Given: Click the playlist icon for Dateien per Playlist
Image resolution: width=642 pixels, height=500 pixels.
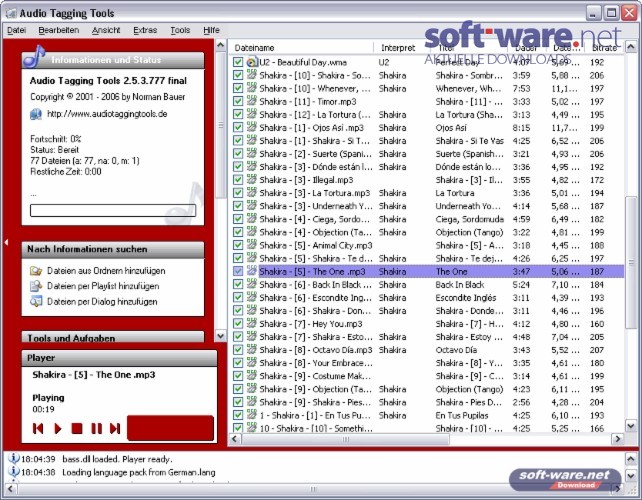Looking at the screenshot, I should (36, 286).
